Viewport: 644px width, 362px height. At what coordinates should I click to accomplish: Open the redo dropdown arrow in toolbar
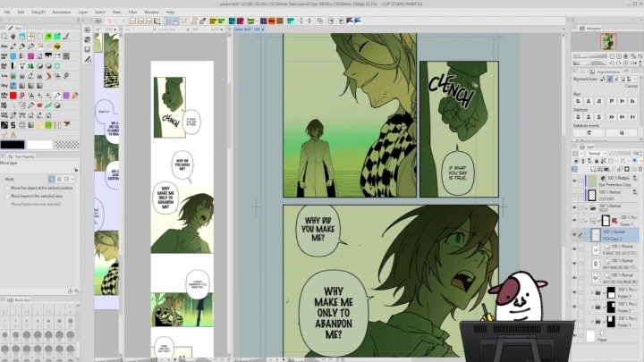pyautogui.click(x=123, y=21)
